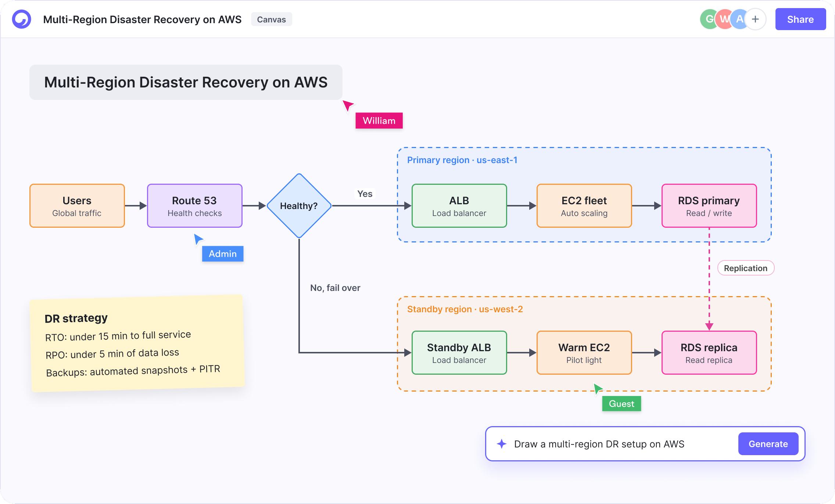Select the Healthy? decision diamond
Image resolution: width=835 pixels, height=504 pixels.
coord(299,206)
